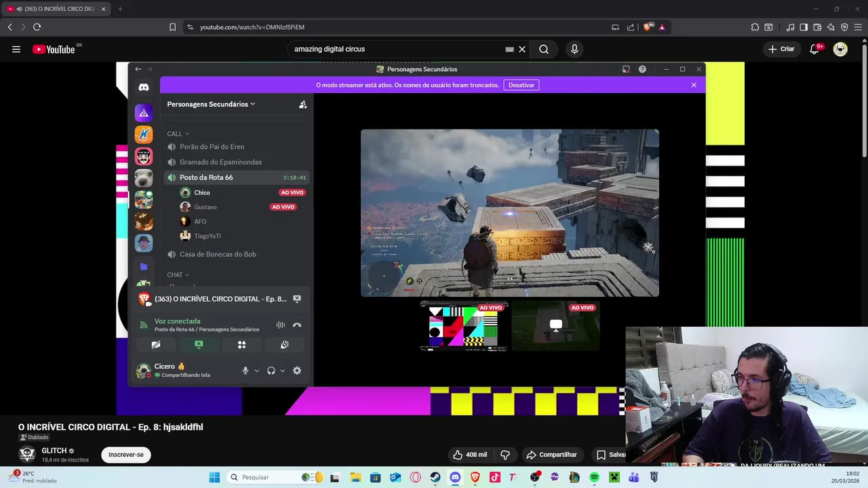Open Discord soundboard button
868x488 pixels.
(285, 345)
